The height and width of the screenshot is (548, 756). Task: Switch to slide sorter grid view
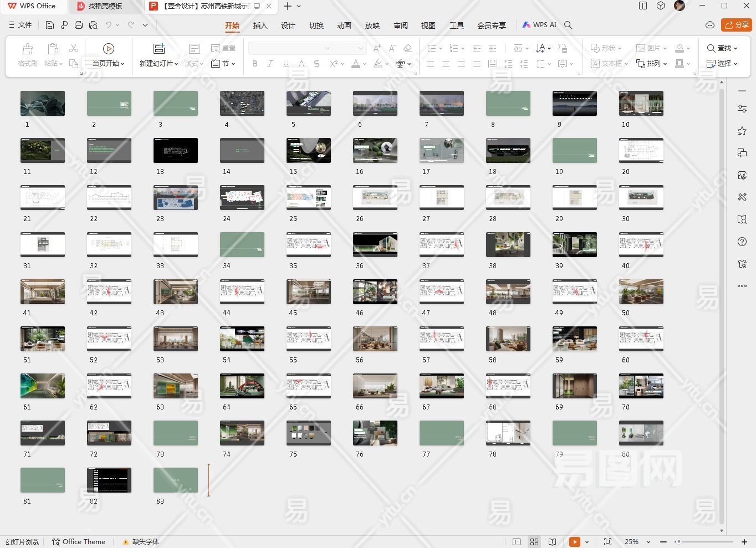coord(534,542)
